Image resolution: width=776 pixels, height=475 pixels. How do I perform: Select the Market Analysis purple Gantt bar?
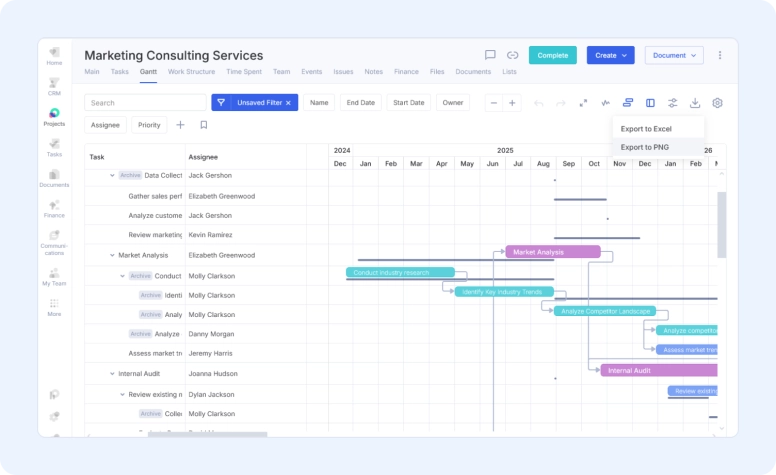click(x=553, y=252)
